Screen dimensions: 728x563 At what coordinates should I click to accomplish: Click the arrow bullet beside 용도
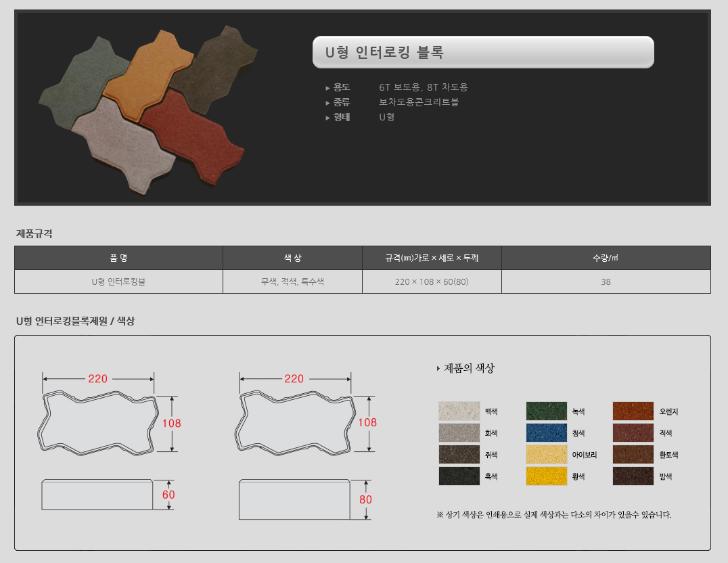point(328,88)
